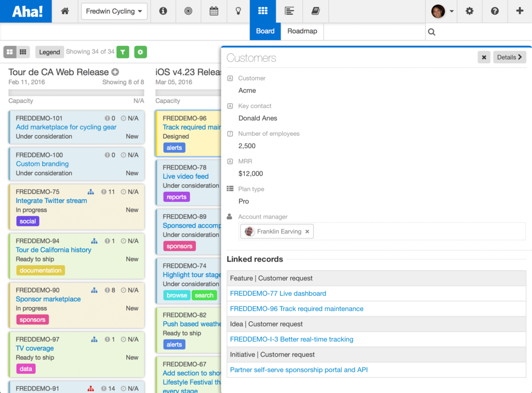
Task: Open the Fredwin Cycling product dropdown
Action: (114, 11)
